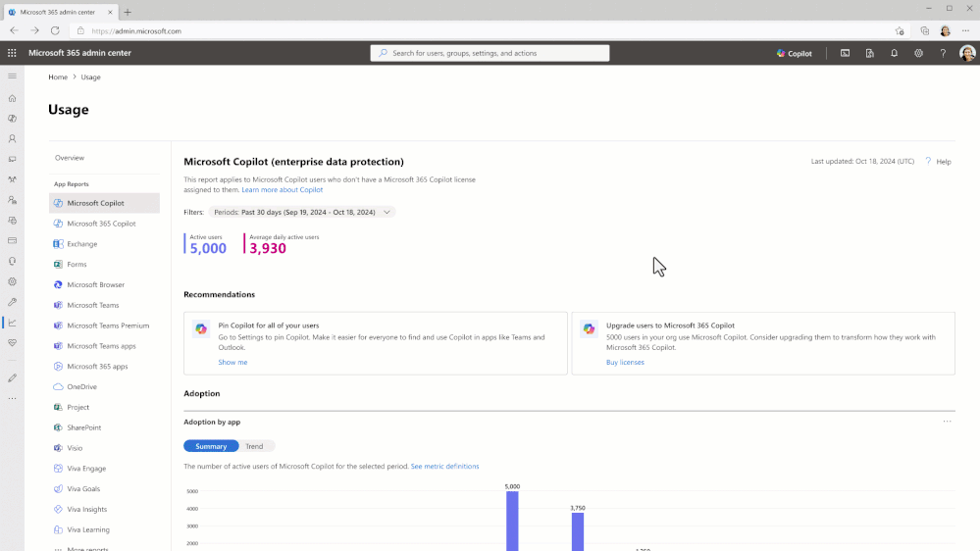Open the Support headset icon in left rail
Screen dimensions: 980x551
tap(12, 261)
